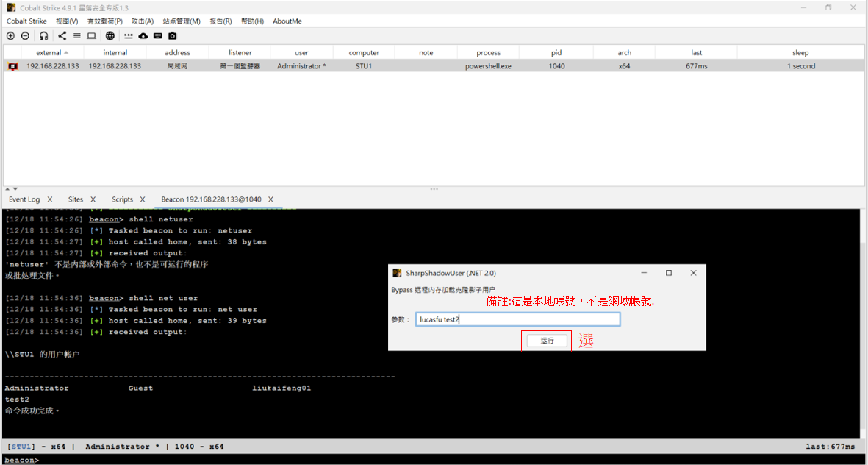The height and width of the screenshot is (465, 868).
Task: Open the 视图(V) menu
Action: (67, 21)
